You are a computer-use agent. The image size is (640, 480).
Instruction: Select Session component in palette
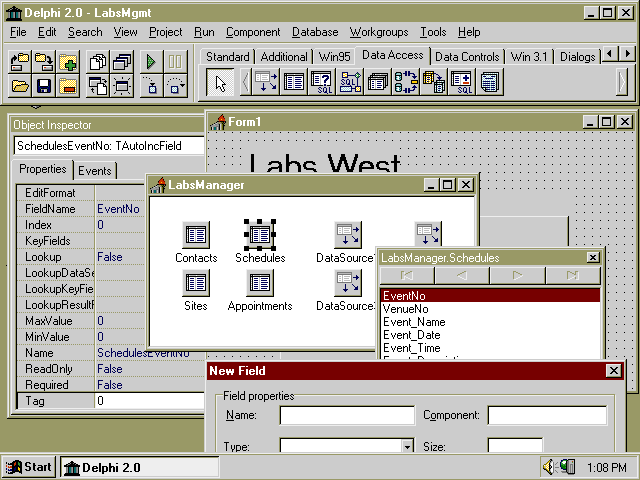(406, 82)
